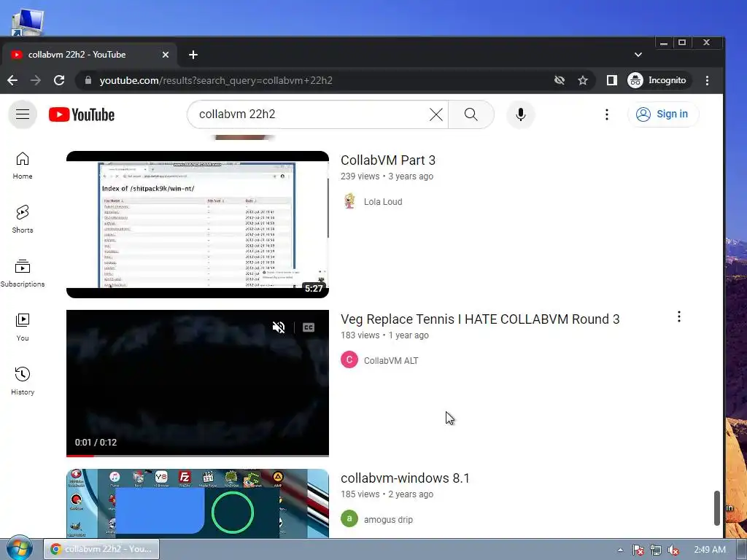Select Chrome taskbar button collabvm 22h2

101,549
